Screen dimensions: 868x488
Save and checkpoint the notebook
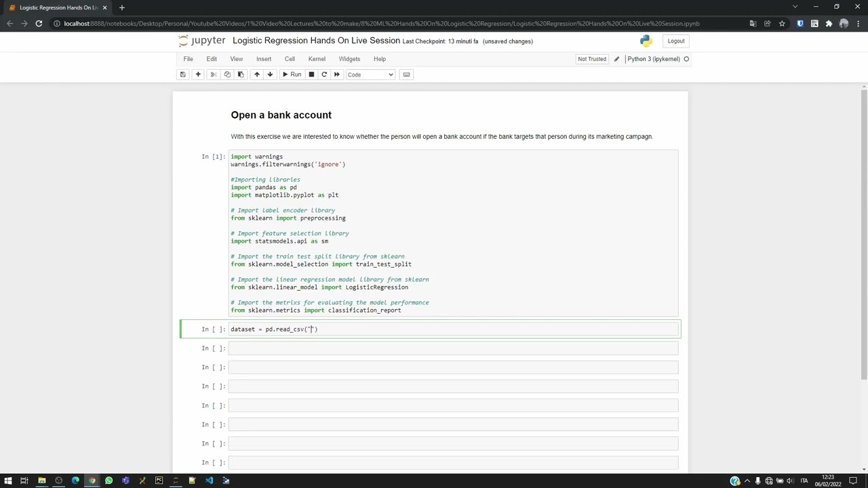click(x=182, y=75)
